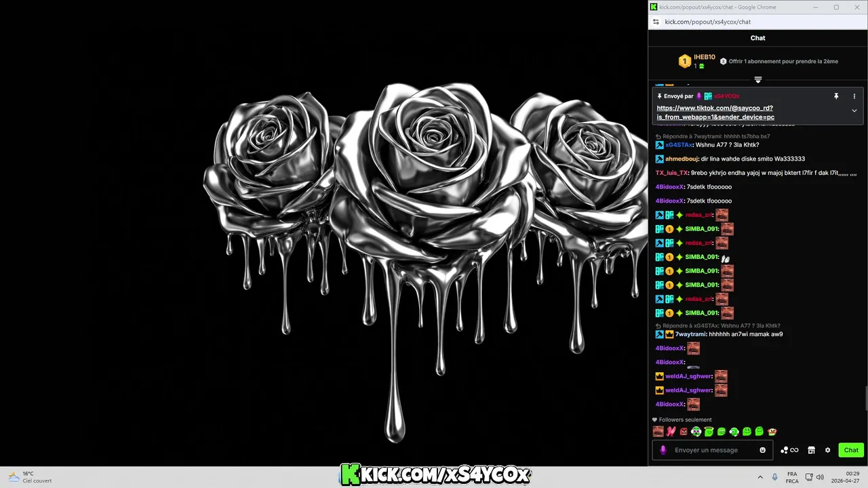The height and width of the screenshot is (488, 868).
Task: Click the silver rank 2 hexagon badge
Action: (x=724, y=61)
